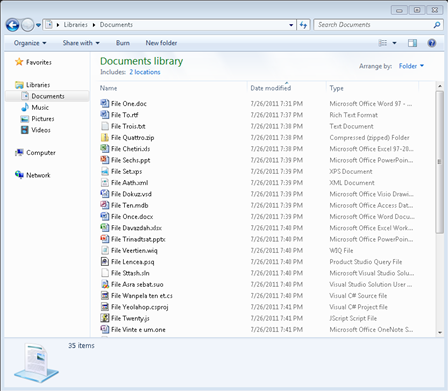Select the File Sechs.ppt PowerPoint icon
Screen dimensions: 448x391
pyautogui.click(x=105, y=160)
